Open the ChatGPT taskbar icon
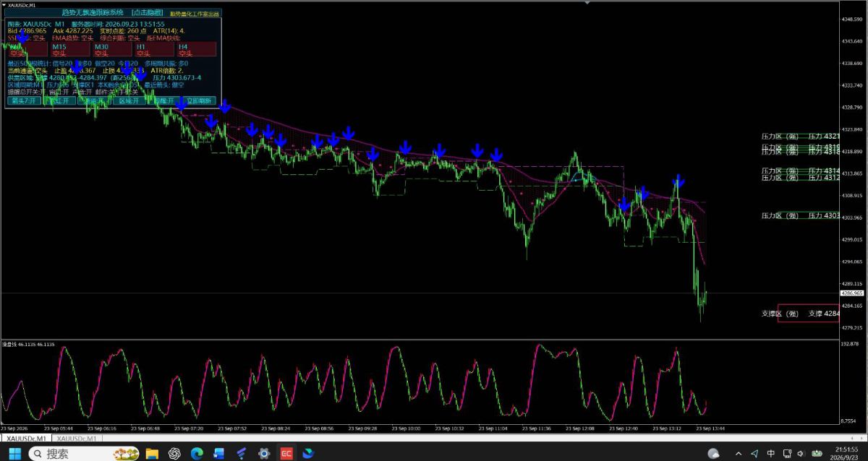The height and width of the screenshot is (461, 868). click(x=174, y=453)
